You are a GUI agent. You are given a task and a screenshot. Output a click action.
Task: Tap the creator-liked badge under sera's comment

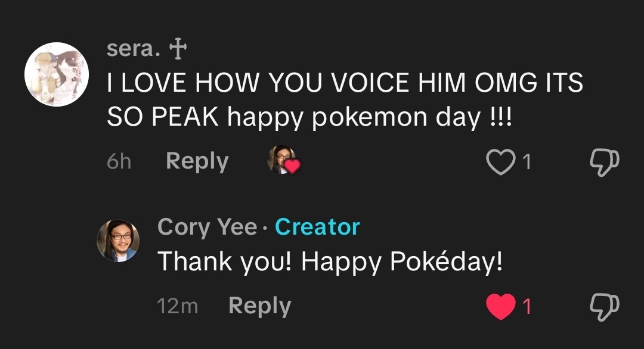[283, 160]
